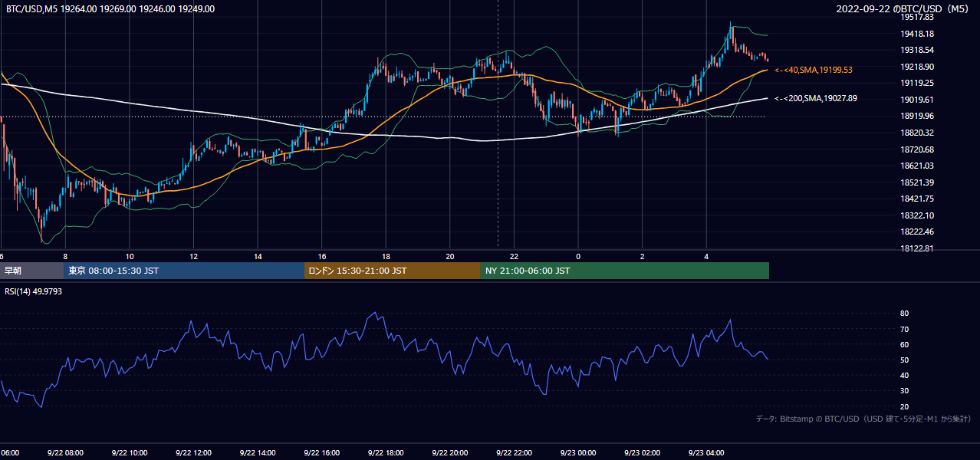Select the 9/23 00:00 bottom time label

coord(577,453)
